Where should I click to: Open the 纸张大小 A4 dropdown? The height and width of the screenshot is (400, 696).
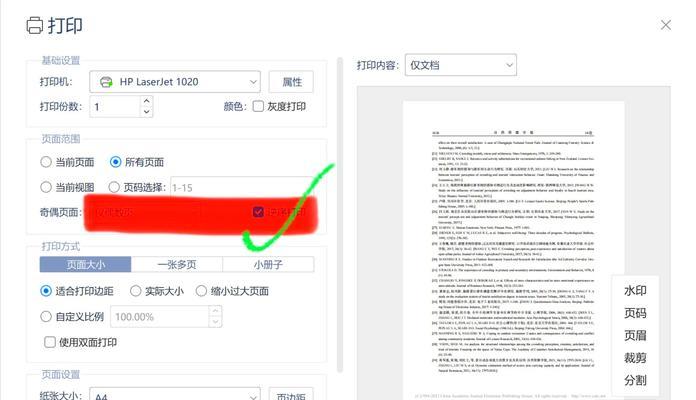(175, 395)
